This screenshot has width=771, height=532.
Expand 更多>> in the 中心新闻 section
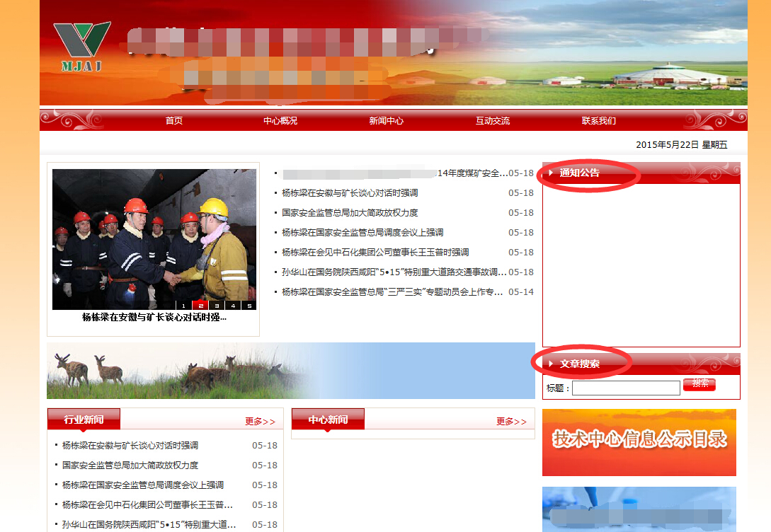511,422
